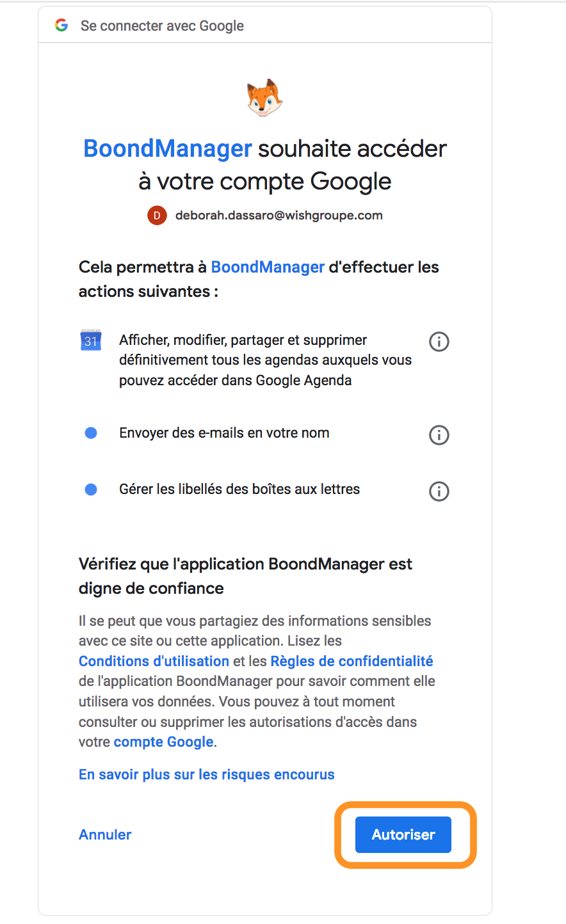Viewport: 566px width, 924px height.
Task: Click 'Gérer les libellés des boîtes aux lettres'
Action: [x=239, y=490]
